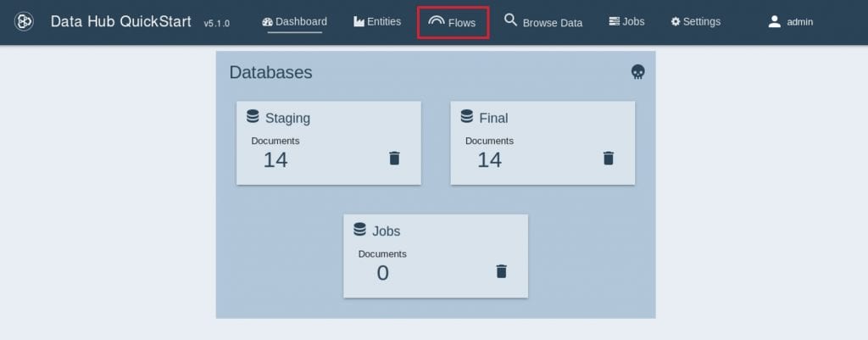
Task: Clear Jobs database using its trash icon
Action: 501,271
